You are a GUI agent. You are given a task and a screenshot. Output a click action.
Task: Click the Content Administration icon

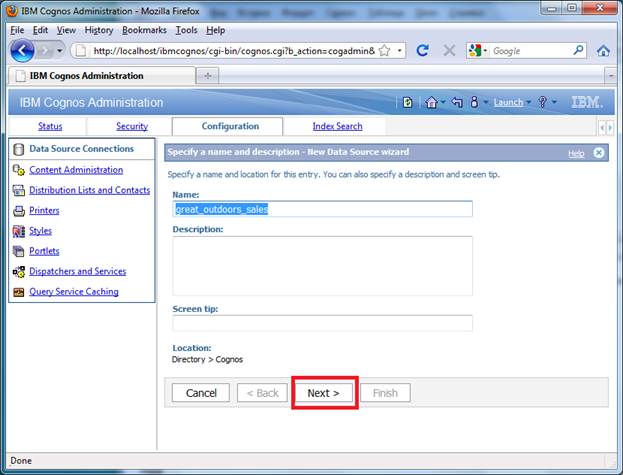pos(18,170)
